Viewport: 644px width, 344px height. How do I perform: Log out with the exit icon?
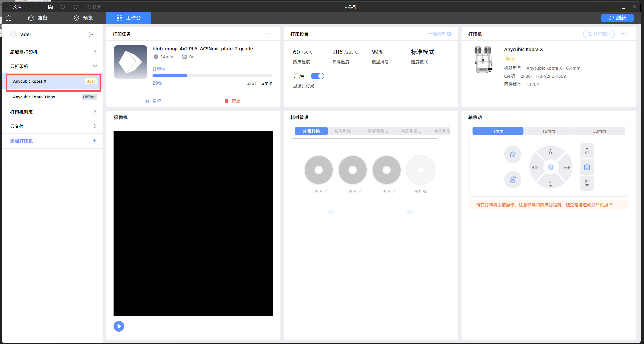(x=91, y=34)
